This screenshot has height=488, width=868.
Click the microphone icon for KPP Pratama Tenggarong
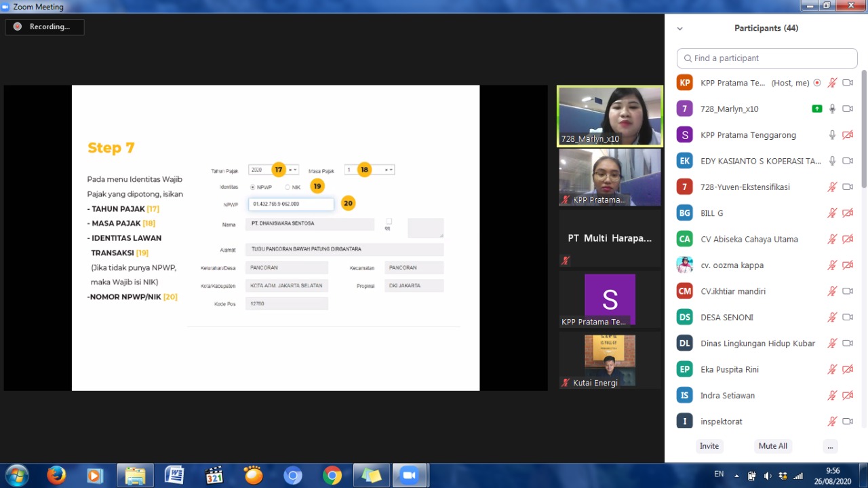(x=832, y=135)
